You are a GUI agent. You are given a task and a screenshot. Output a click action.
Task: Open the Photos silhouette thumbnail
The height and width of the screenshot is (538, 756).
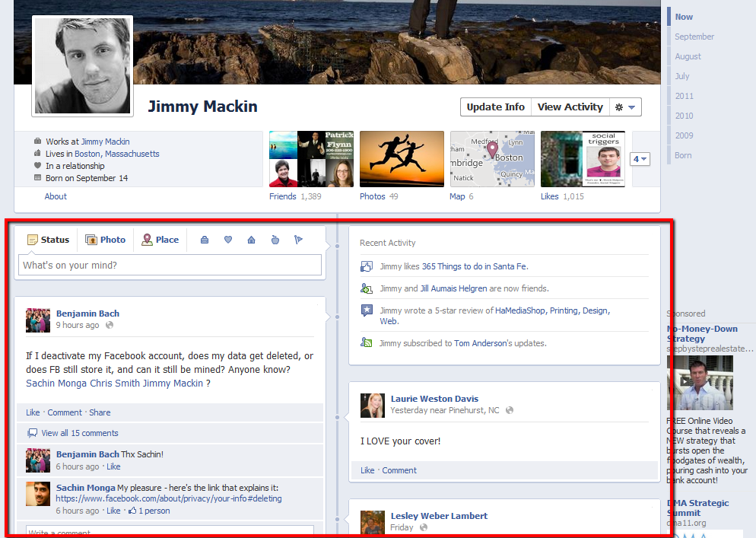click(x=402, y=159)
